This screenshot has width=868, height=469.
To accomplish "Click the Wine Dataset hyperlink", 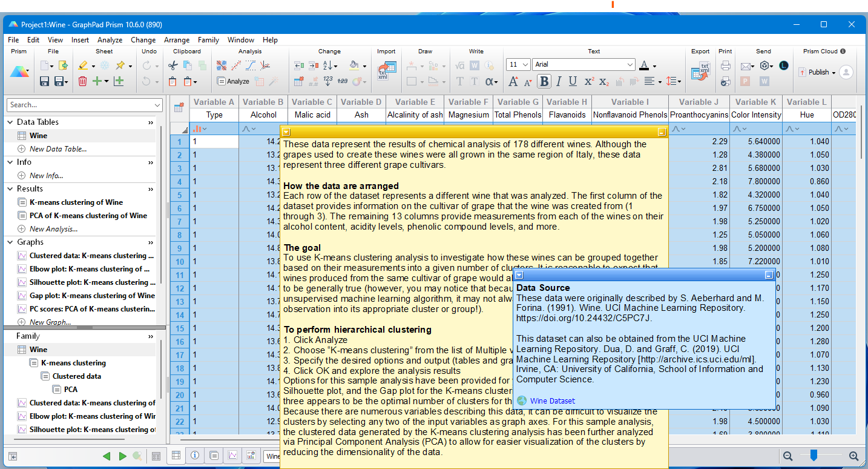I will (x=553, y=401).
